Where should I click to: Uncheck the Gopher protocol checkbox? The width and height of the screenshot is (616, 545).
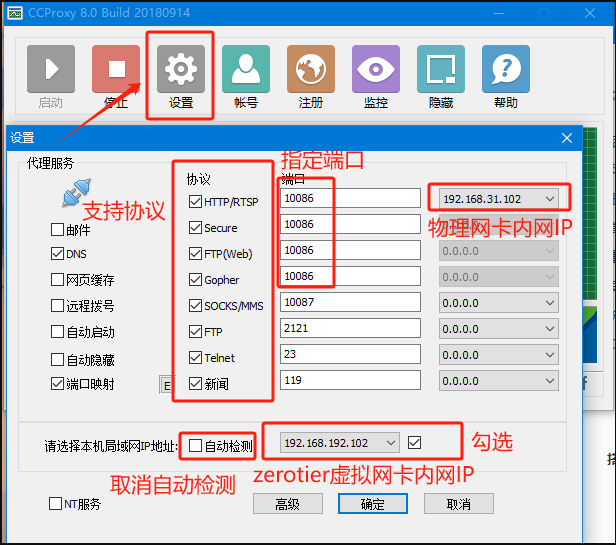point(195,279)
